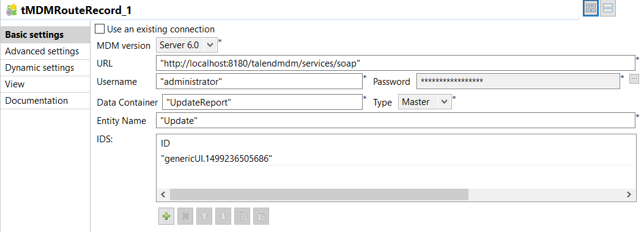
Task: Click the IDS table scroll left arrow
Action: [x=163, y=195]
